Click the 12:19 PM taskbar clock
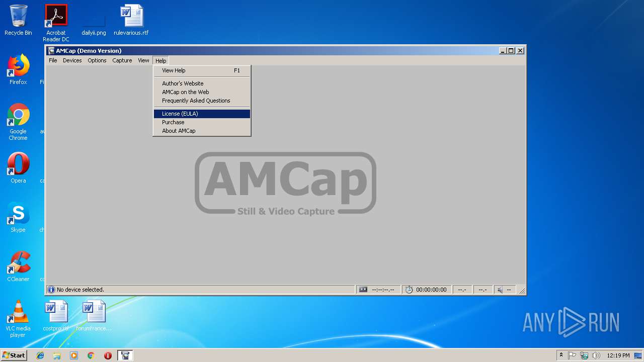644x362 pixels. (618, 355)
